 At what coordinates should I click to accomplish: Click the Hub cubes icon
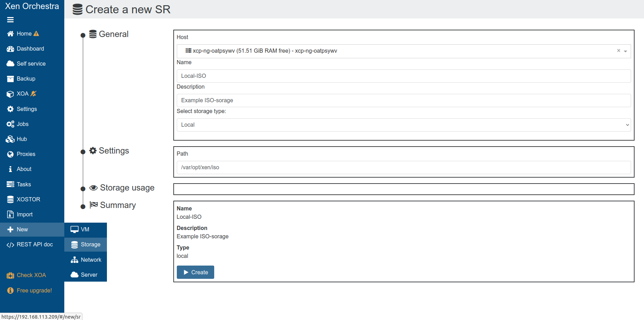[10, 139]
